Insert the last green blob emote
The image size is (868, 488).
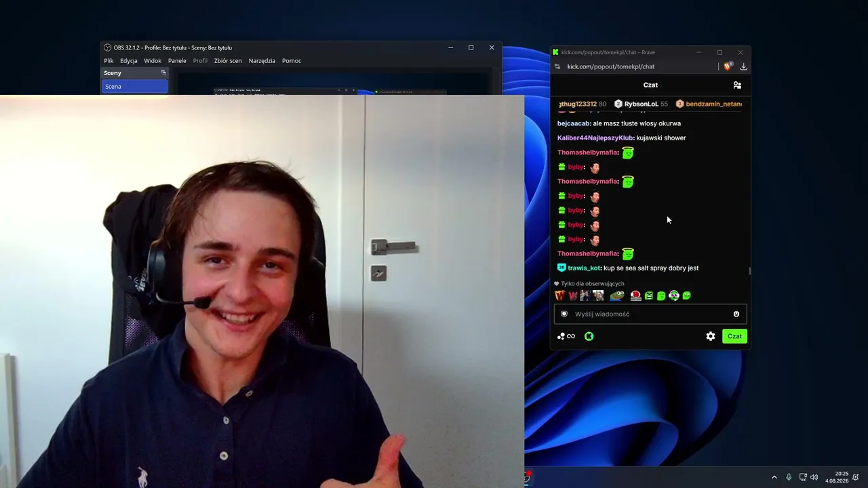click(686, 296)
